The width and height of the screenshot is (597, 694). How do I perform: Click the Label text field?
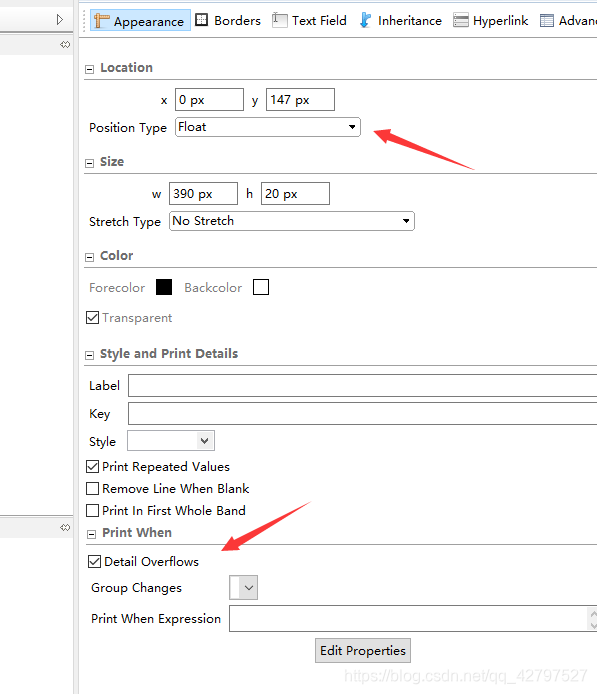(362, 386)
